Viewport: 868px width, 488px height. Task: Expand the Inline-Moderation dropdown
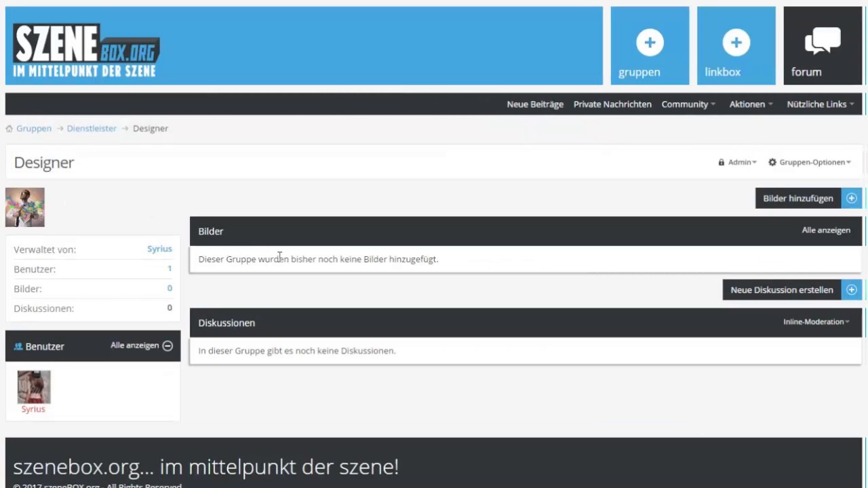click(x=816, y=322)
